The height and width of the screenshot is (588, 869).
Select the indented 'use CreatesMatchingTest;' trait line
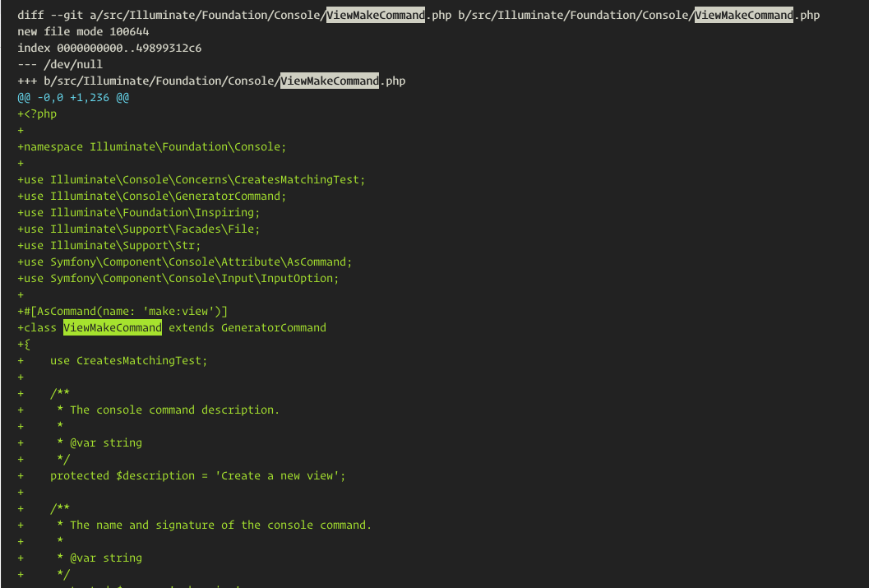[128, 361]
